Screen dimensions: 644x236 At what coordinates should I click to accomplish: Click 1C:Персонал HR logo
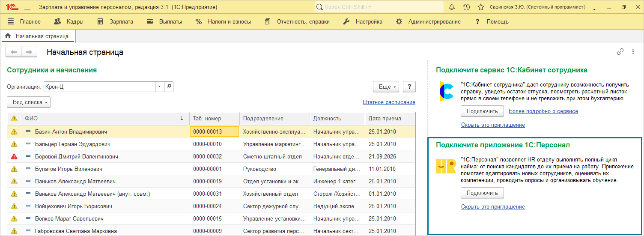446,166
